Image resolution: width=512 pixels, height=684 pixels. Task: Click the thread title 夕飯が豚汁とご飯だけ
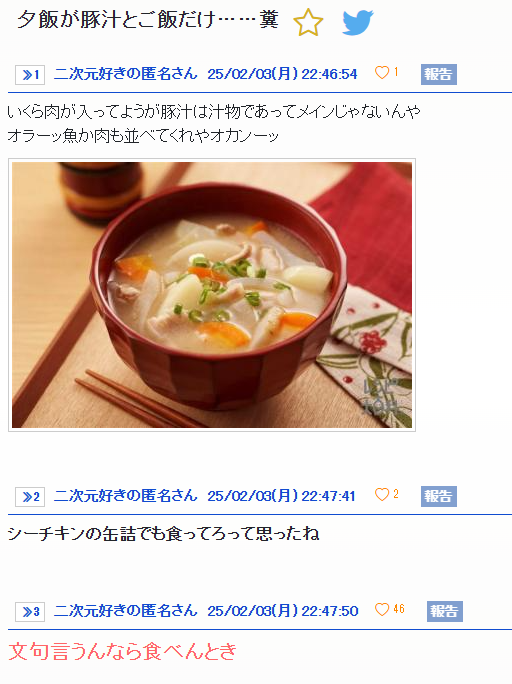116,20
